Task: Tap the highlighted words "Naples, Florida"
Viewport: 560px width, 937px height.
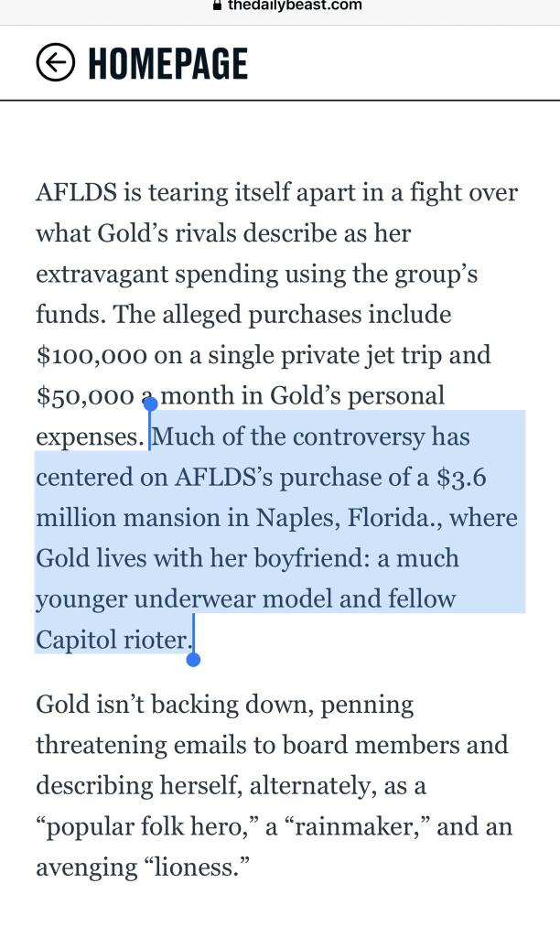Action: [400, 517]
